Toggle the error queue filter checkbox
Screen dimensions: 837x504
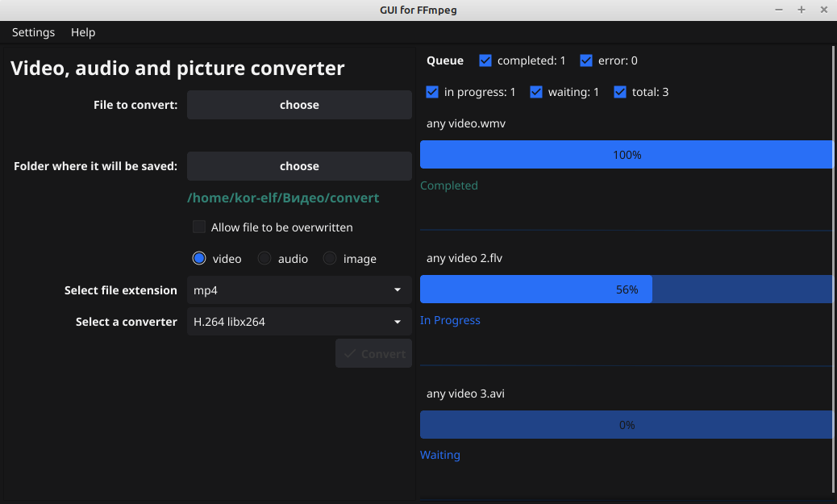586,60
